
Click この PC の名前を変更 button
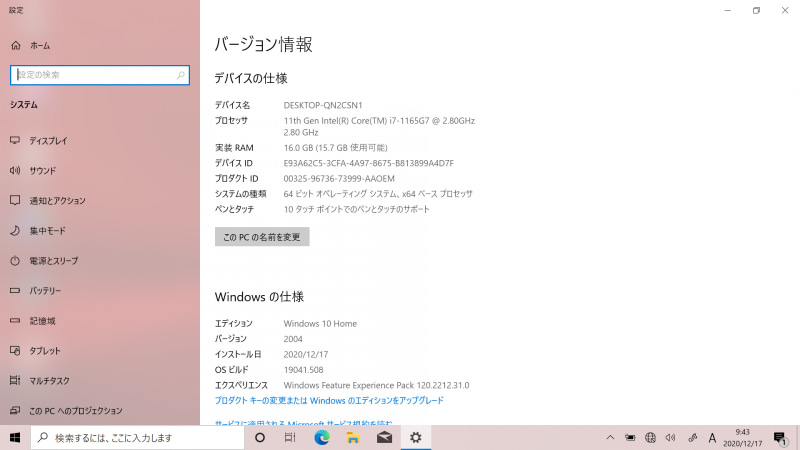[262, 237]
